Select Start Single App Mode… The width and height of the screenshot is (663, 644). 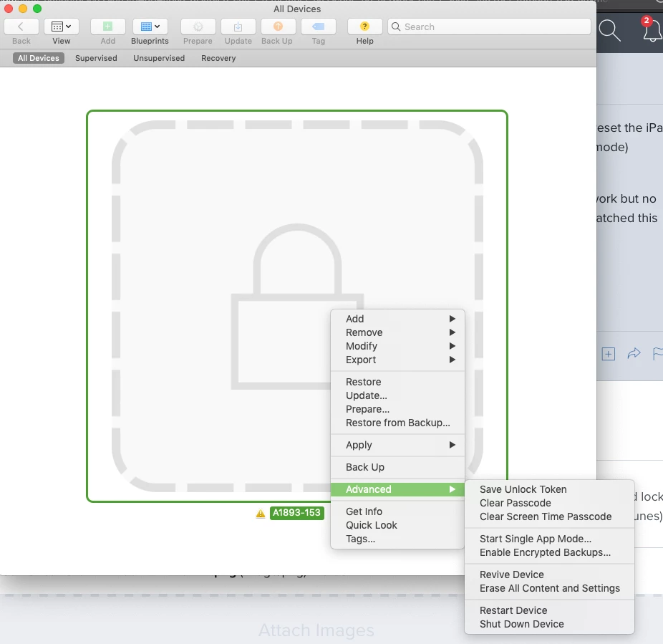point(549,539)
